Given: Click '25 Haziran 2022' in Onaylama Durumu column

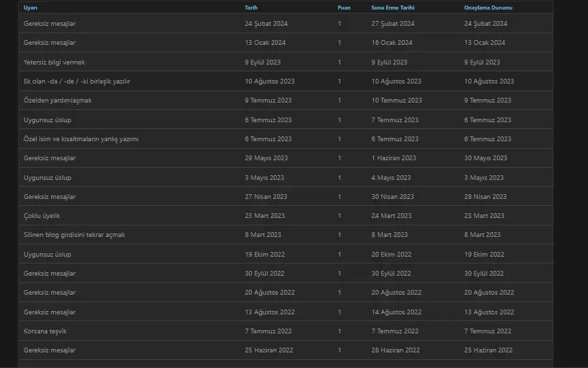Looking at the screenshot, I should click(x=488, y=350).
